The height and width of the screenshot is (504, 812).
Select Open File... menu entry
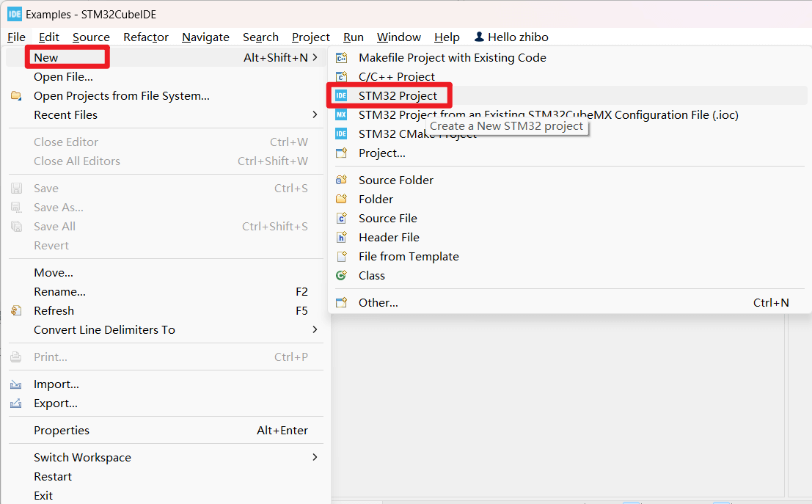click(x=63, y=76)
